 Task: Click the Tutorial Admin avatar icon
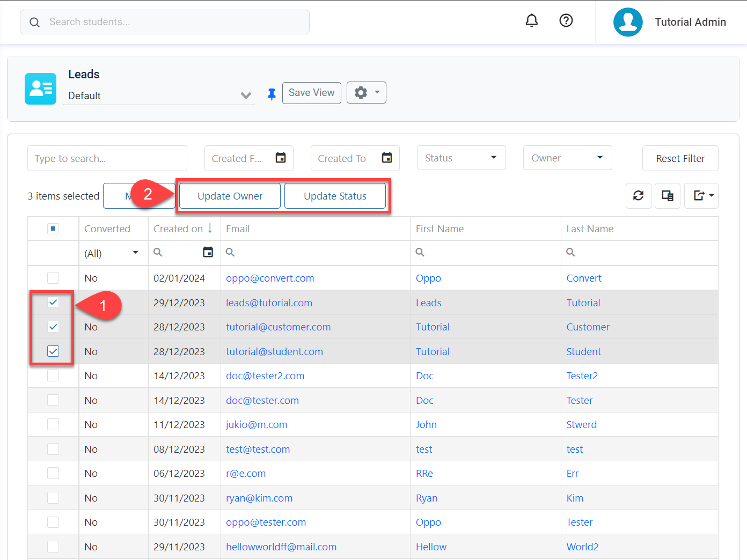click(x=628, y=22)
